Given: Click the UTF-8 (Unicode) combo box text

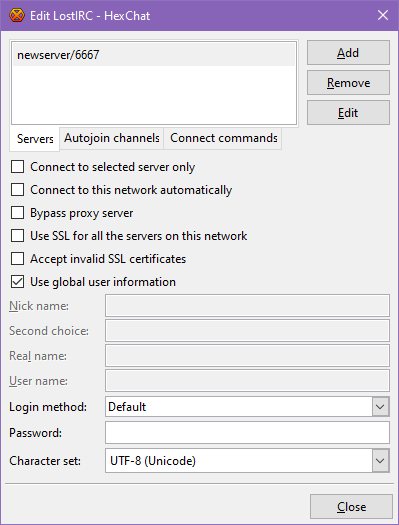Looking at the screenshot, I should point(153,461).
